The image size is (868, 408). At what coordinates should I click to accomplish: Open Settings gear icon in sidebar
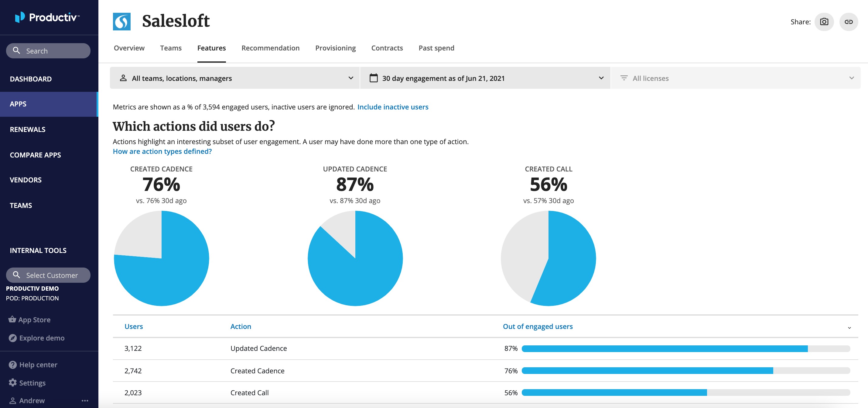click(12, 383)
